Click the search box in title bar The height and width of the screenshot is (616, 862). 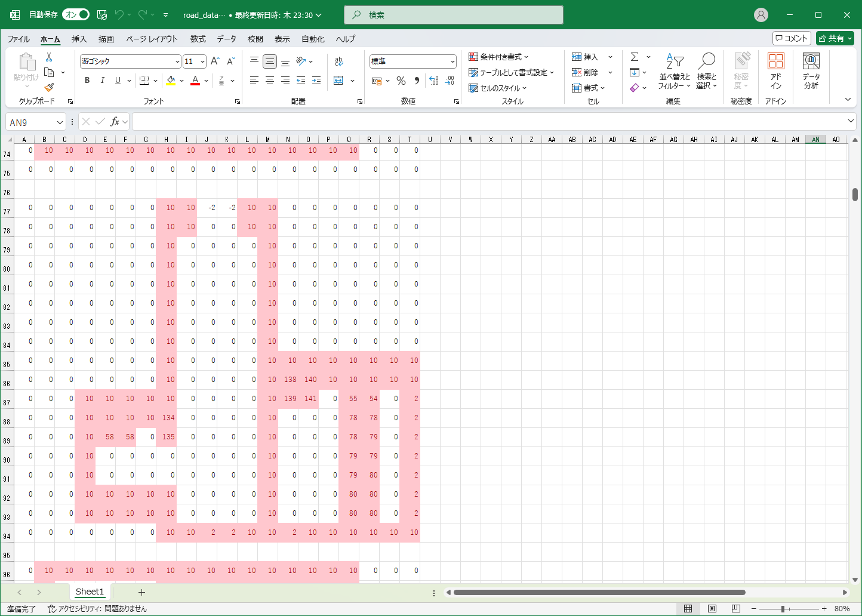pyautogui.click(x=454, y=15)
